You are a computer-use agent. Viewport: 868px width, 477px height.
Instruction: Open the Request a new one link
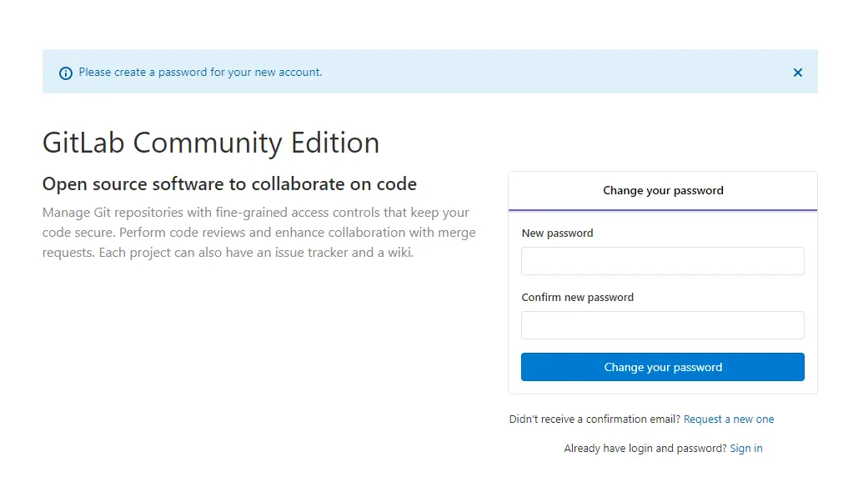point(729,419)
